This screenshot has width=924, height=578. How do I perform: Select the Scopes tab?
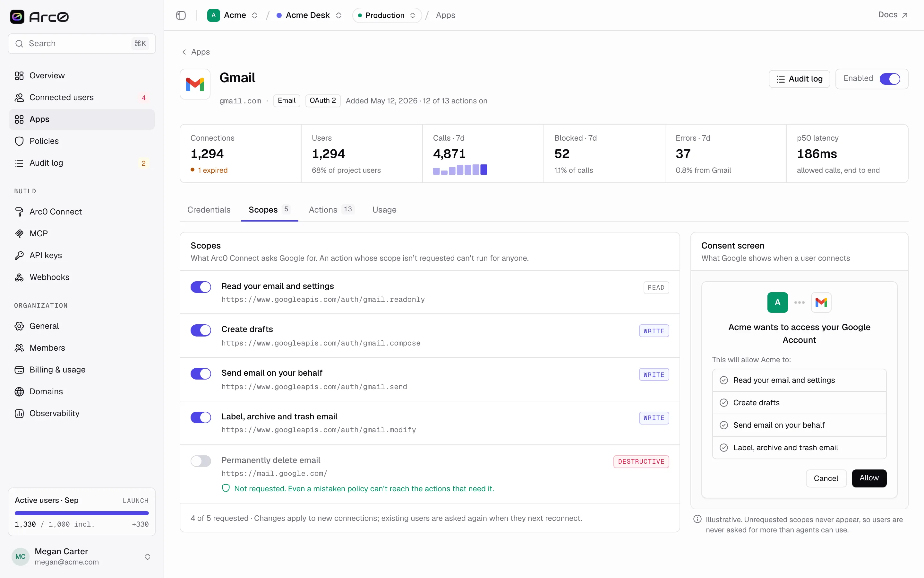pyautogui.click(x=269, y=210)
